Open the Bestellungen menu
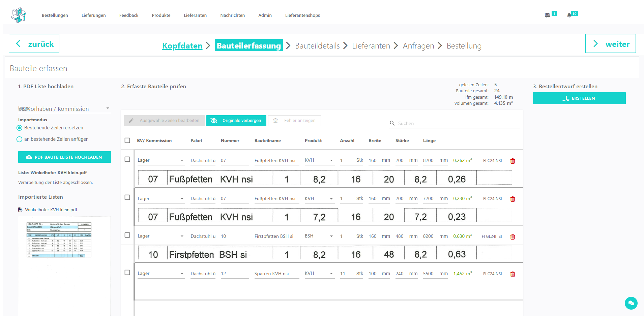 click(x=55, y=15)
